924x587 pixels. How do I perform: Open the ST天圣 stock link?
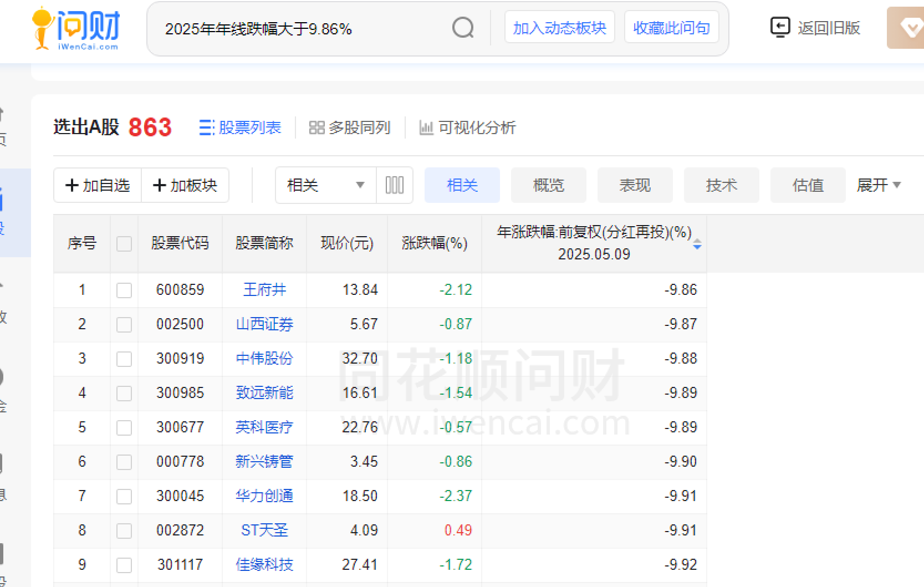pos(265,530)
